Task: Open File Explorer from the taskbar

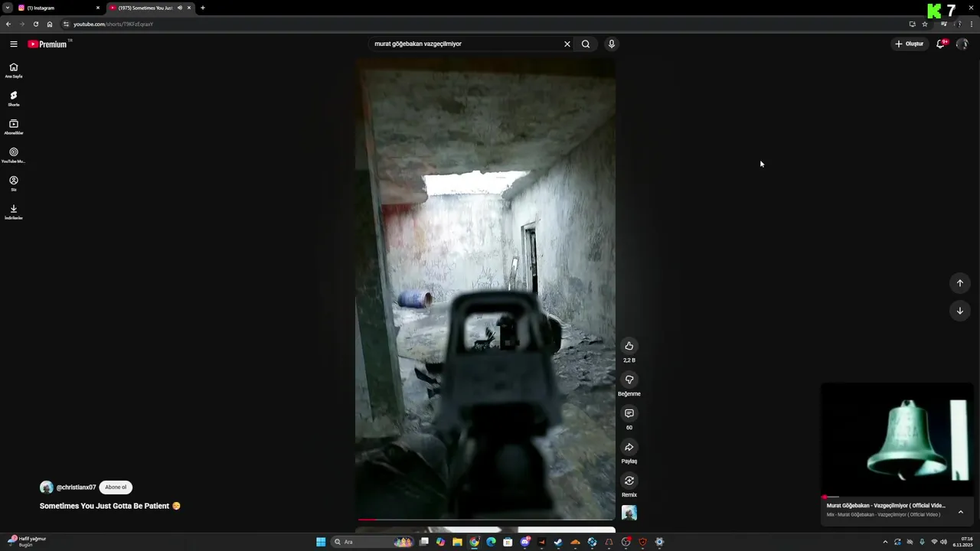Action: pos(457,542)
